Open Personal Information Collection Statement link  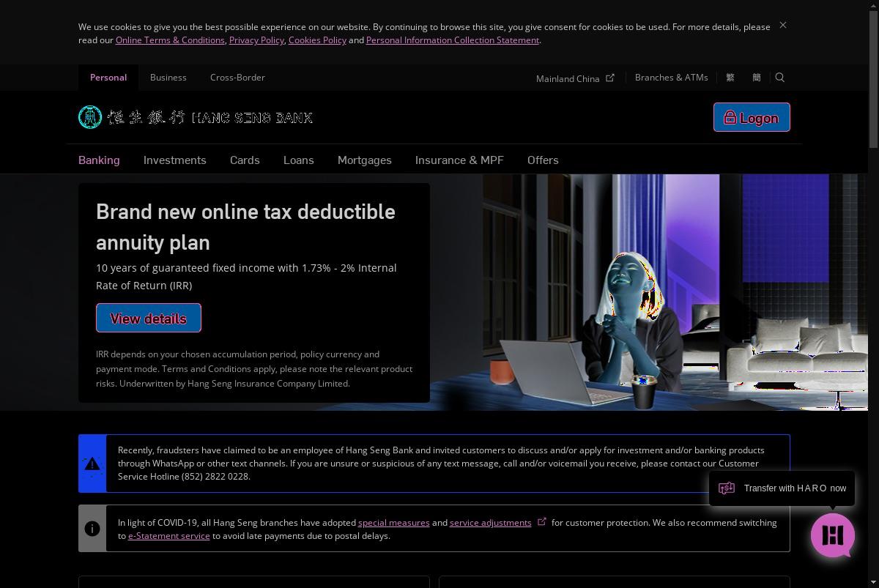pyautogui.click(x=453, y=40)
